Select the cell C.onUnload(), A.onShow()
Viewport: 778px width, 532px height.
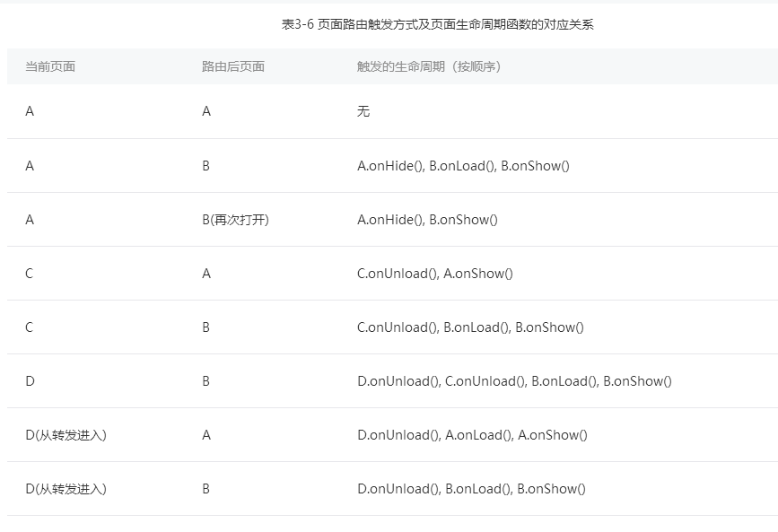[434, 274]
